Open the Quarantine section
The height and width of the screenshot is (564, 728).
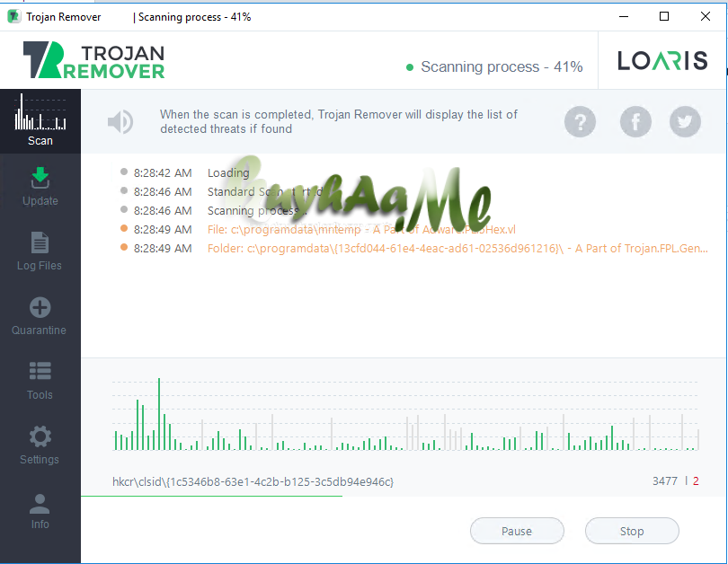click(40, 316)
